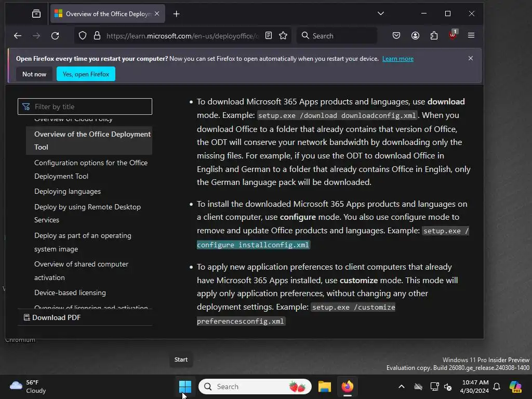Viewport: 532px width, 399px height.
Task: Click the bold word customize in paragraph
Action: click(x=358, y=280)
